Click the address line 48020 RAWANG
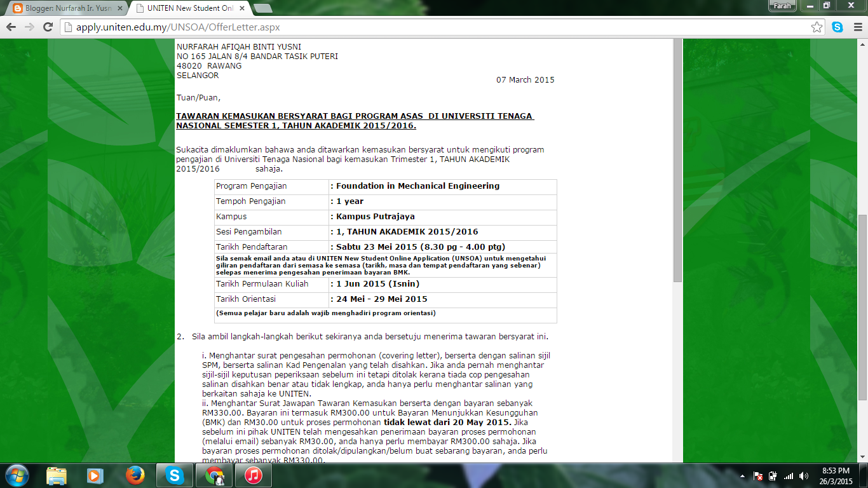The height and width of the screenshot is (488, 868). [209, 65]
